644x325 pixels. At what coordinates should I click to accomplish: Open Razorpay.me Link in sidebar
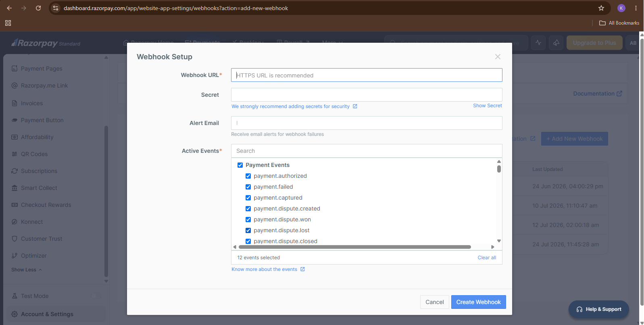(x=44, y=85)
